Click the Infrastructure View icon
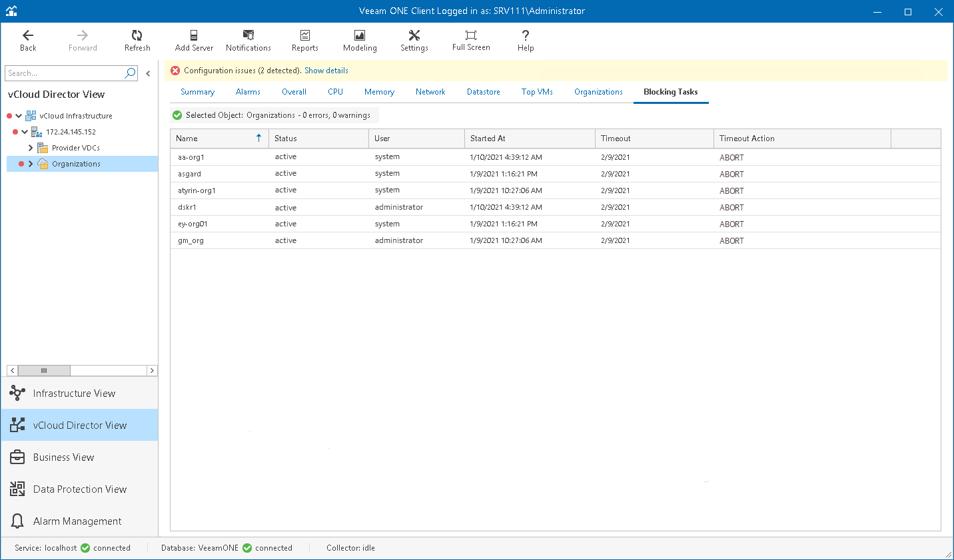Screen dimensions: 954x560 pos(17,394)
